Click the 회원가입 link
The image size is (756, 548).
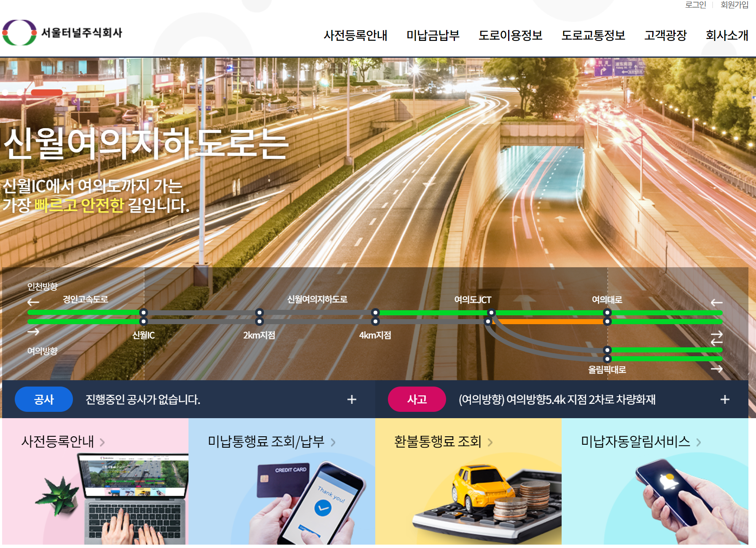734,5
